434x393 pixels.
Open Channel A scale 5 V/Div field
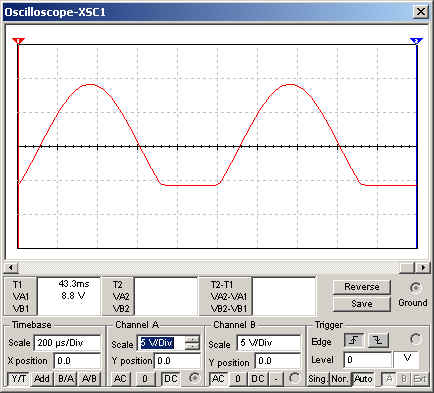tap(161, 343)
